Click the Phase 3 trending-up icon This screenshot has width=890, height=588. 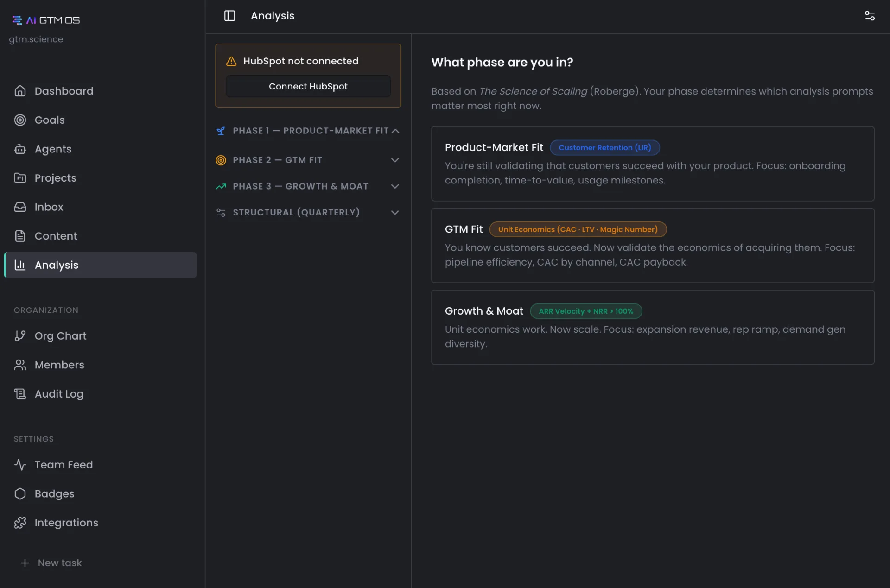(x=221, y=186)
